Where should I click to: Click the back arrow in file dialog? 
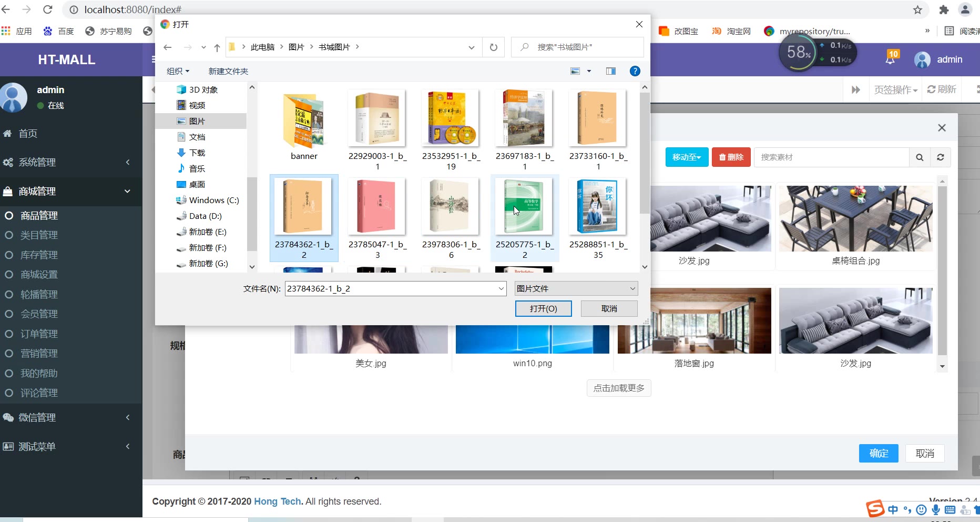[168, 47]
